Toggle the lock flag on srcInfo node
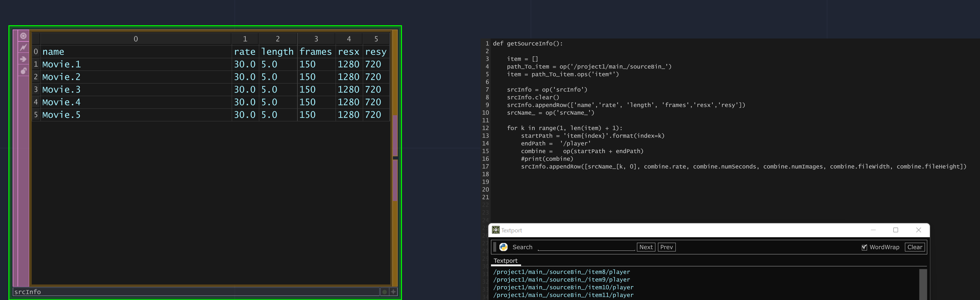 (23, 71)
